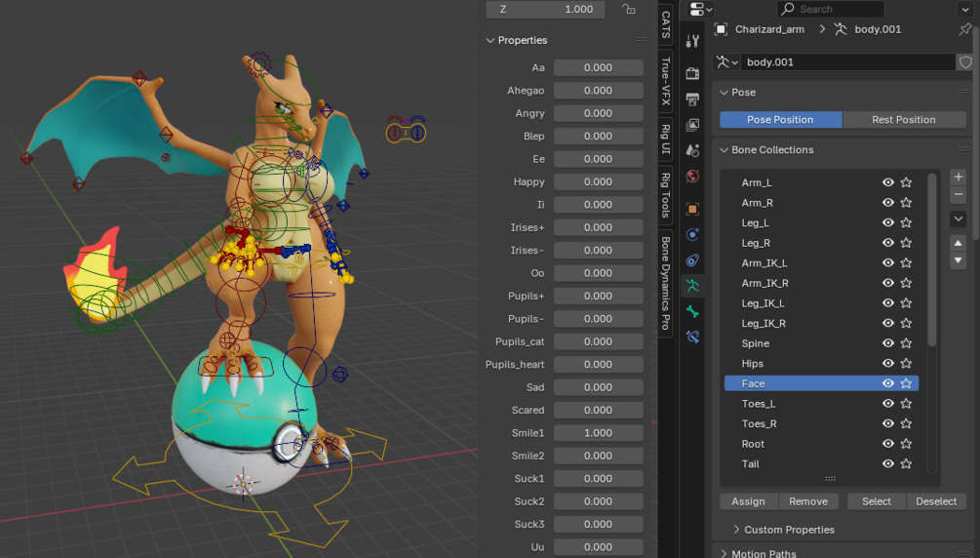
Task: Open the Object properties tab icon
Action: coord(692,209)
